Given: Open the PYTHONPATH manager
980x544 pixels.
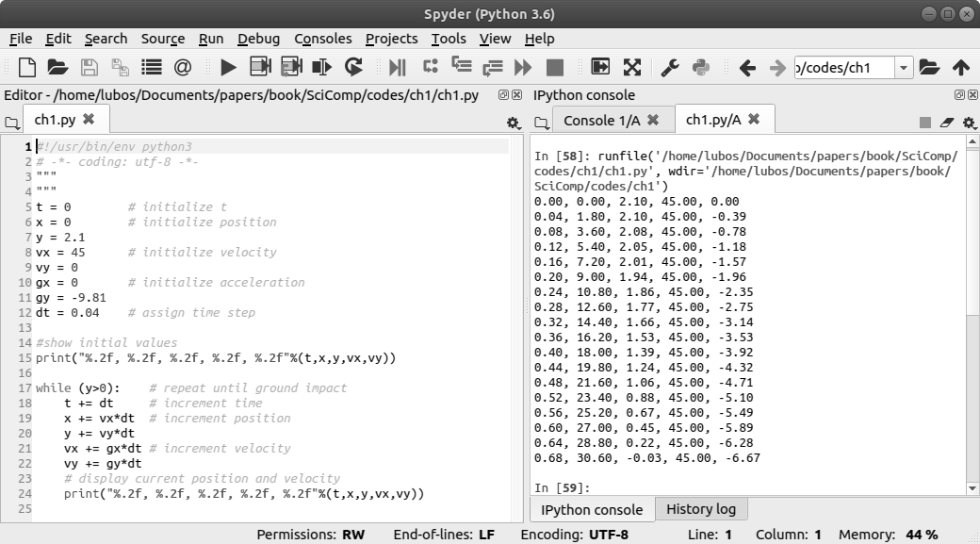Looking at the screenshot, I should point(701,67).
